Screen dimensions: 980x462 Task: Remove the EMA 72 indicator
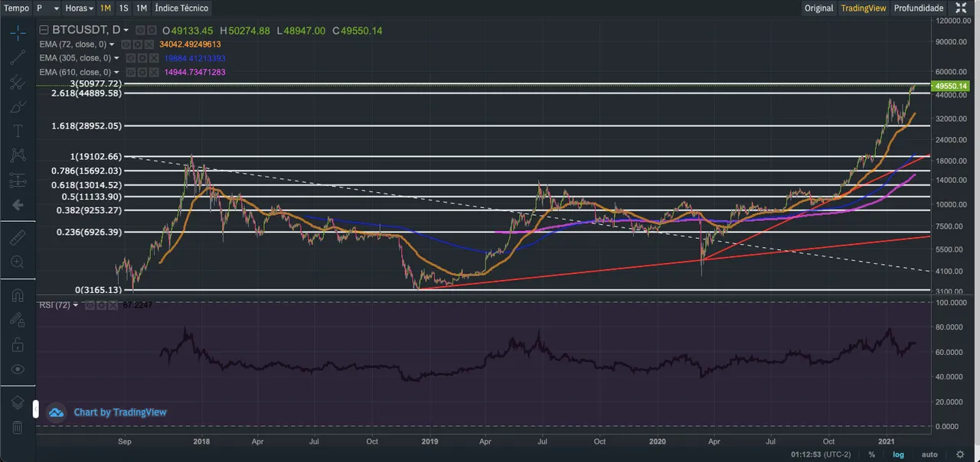click(149, 44)
